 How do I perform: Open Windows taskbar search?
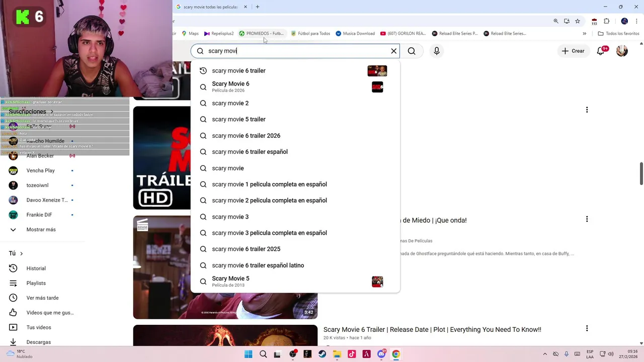tap(263, 354)
